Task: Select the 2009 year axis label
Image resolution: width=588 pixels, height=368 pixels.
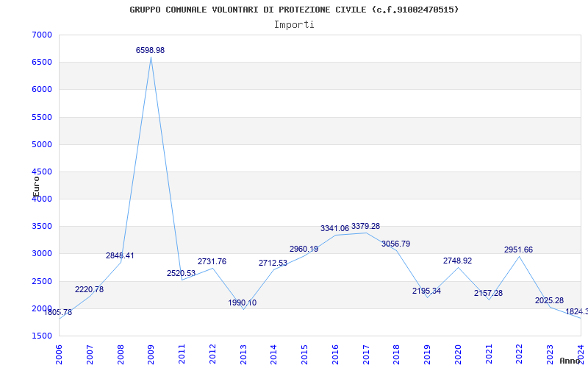Action: tap(151, 355)
